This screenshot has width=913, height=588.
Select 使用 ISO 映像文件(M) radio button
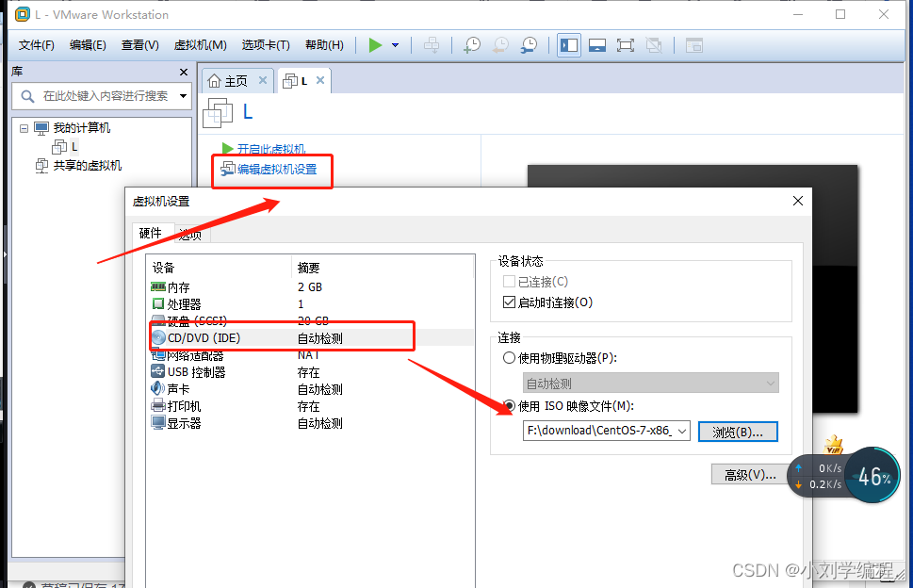pos(509,406)
